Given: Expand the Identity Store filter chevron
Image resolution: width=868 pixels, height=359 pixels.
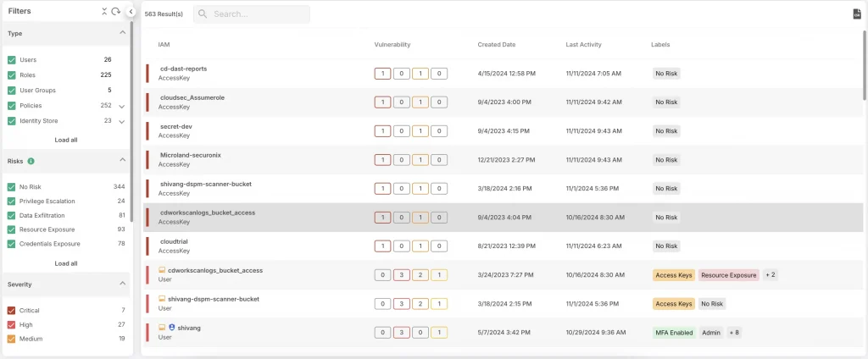Looking at the screenshot, I should click(121, 122).
